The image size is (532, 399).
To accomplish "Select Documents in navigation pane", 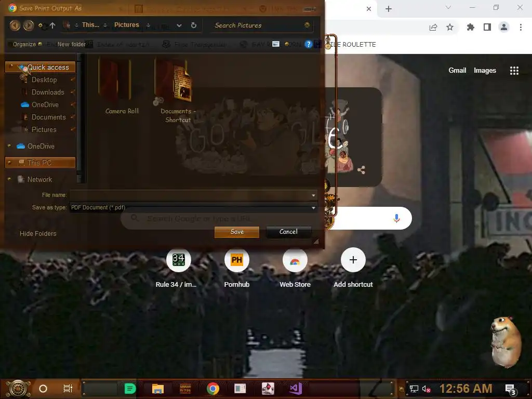I will click(48, 117).
